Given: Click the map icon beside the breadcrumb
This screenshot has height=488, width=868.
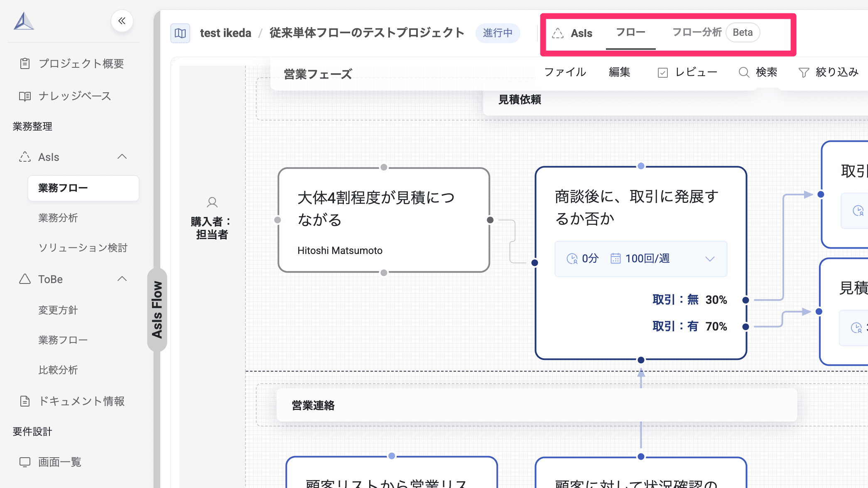Looking at the screenshot, I should click(180, 33).
